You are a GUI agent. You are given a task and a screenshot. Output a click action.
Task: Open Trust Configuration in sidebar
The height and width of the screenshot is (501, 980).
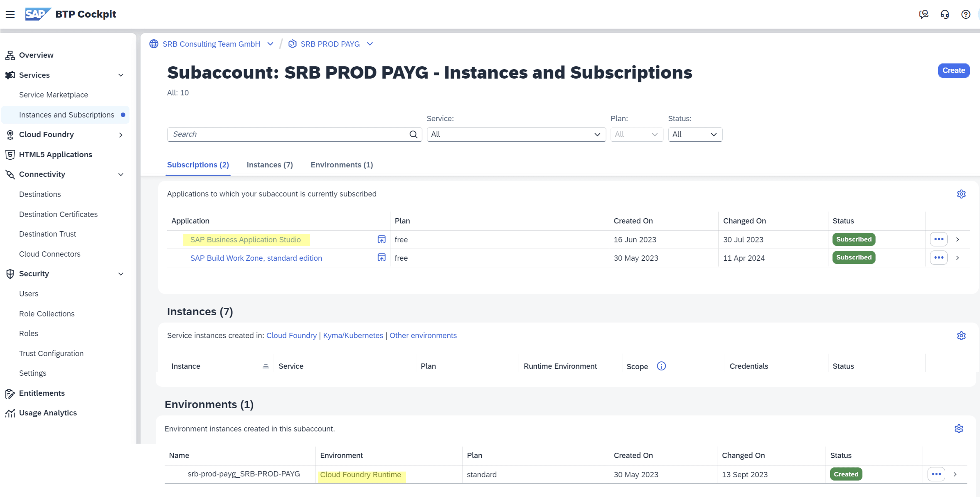pos(51,353)
